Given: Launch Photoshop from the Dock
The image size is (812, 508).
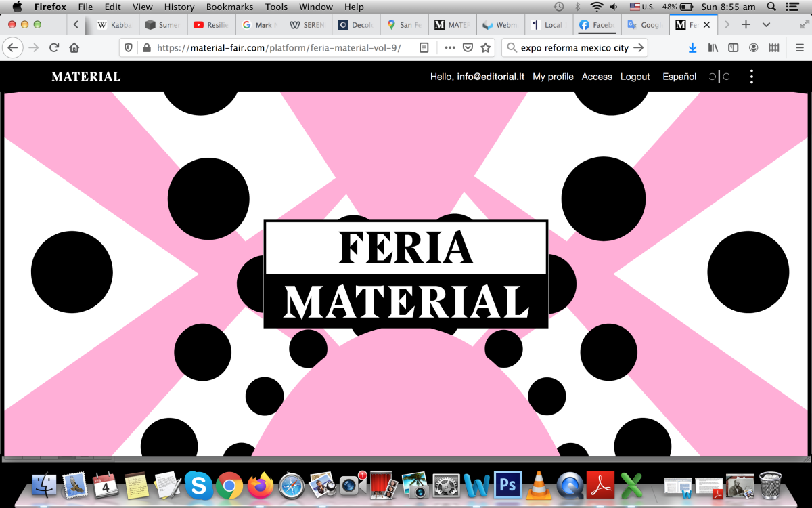Looking at the screenshot, I should coord(507,485).
